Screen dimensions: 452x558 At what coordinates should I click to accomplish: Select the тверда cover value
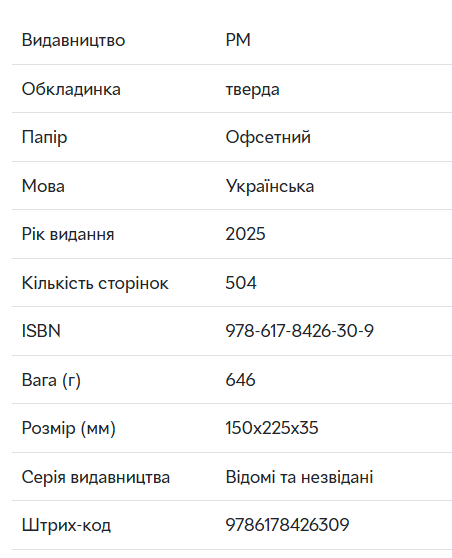tap(252, 89)
